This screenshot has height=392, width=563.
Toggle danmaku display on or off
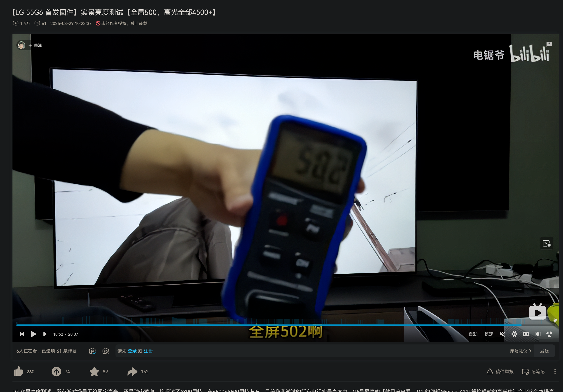click(x=92, y=351)
